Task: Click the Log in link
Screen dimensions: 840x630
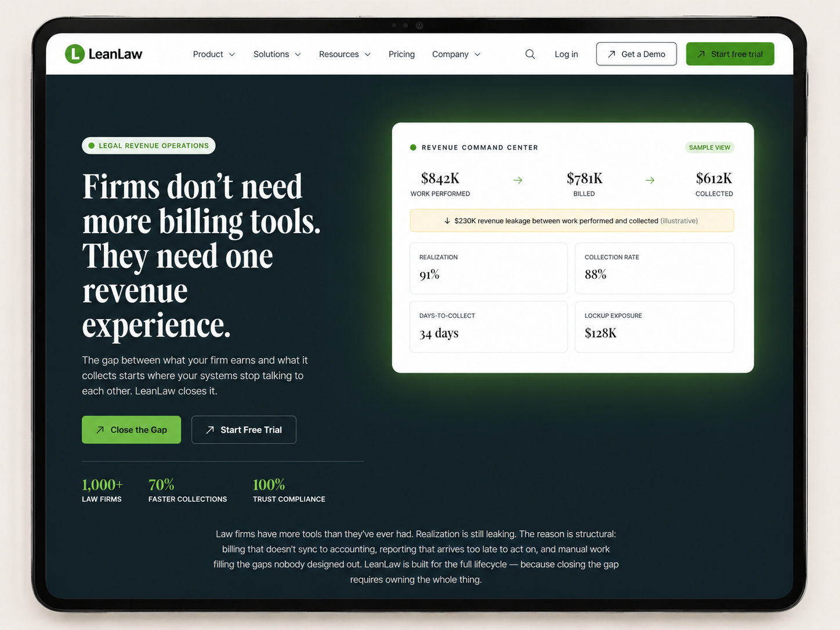Action: 566,54
